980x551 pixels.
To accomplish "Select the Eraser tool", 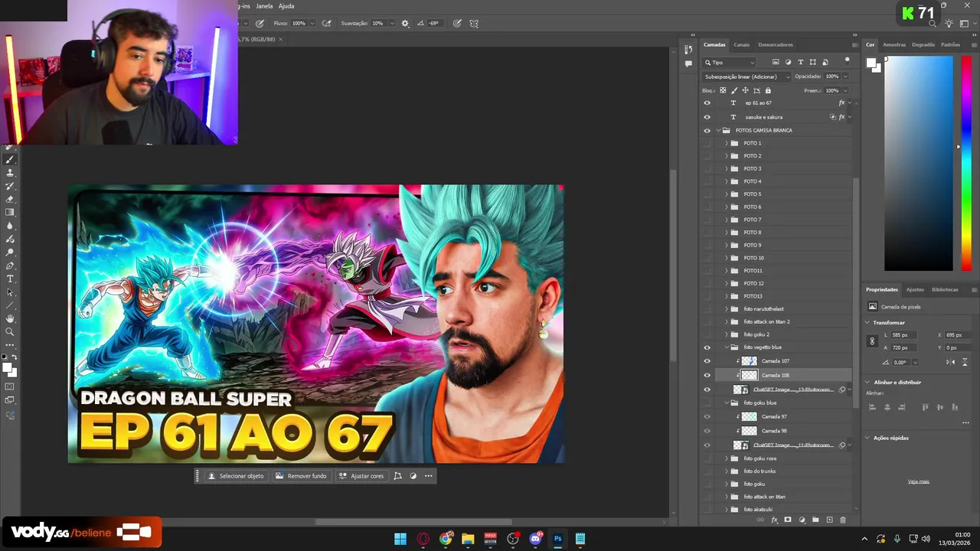I will pos(10,199).
